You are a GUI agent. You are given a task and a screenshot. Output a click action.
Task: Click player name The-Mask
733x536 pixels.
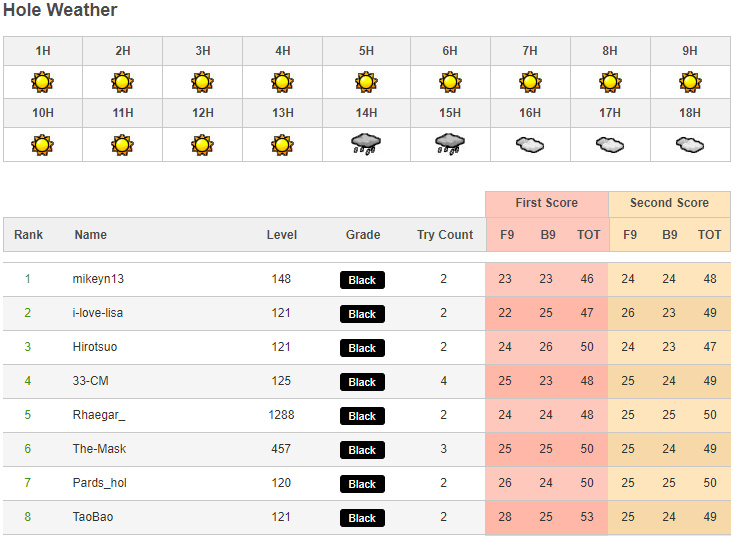pyautogui.click(x=99, y=449)
